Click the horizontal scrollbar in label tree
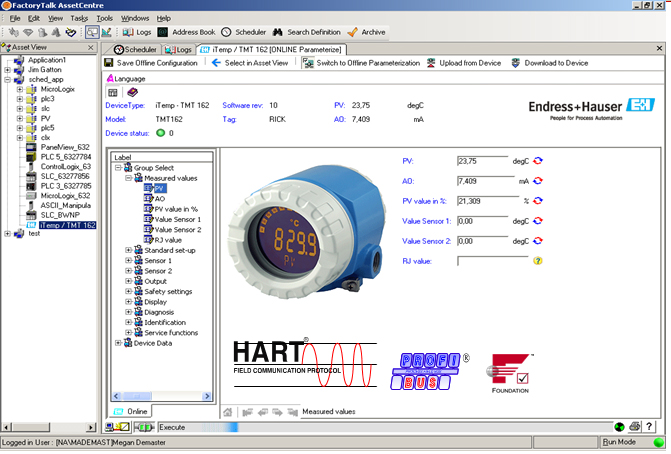The image size is (671, 454). point(161,396)
